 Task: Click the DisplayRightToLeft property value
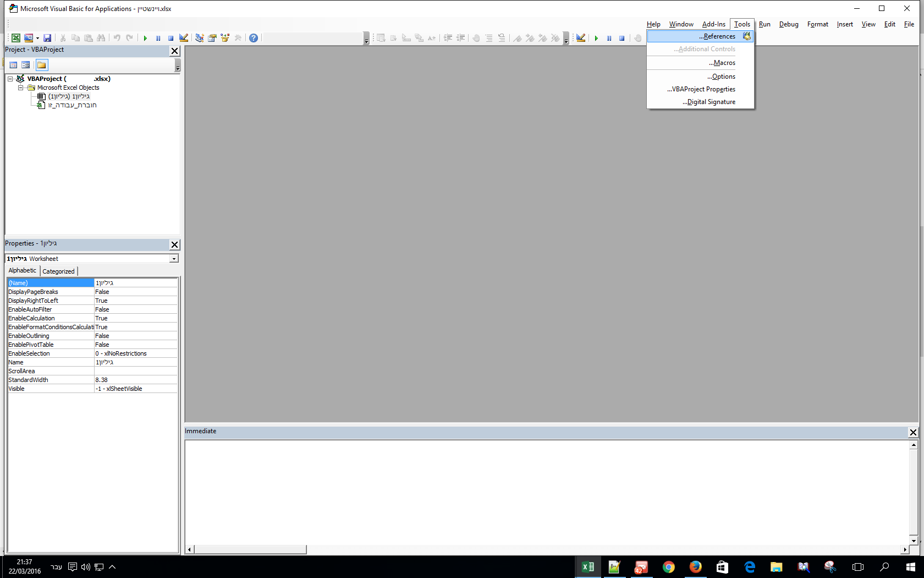click(136, 301)
